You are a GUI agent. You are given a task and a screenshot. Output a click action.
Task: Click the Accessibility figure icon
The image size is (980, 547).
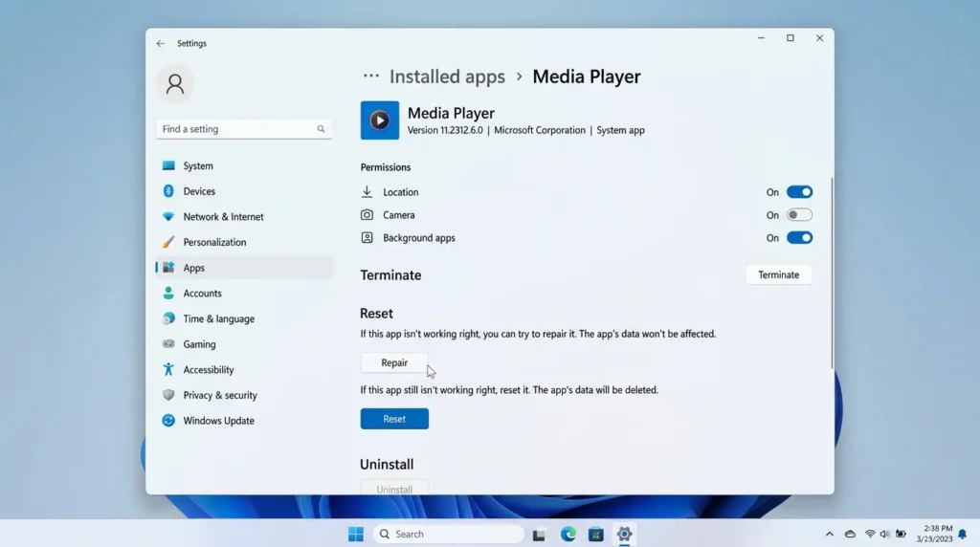[x=168, y=370]
